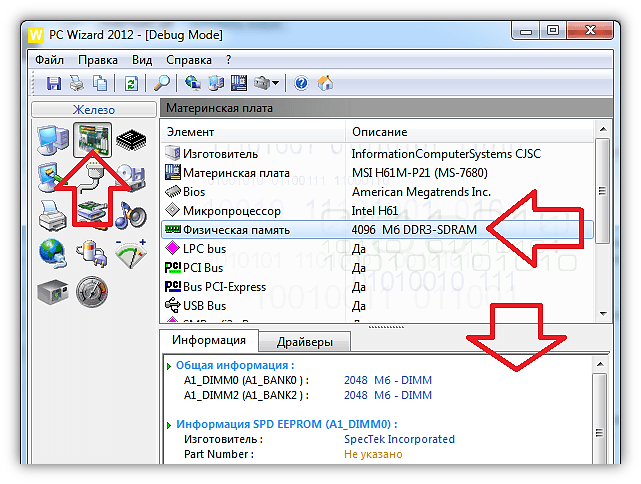The width and height of the screenshot is (641, 484).
Task: Click the Железо panel header button
Action: tap(94, 110)
